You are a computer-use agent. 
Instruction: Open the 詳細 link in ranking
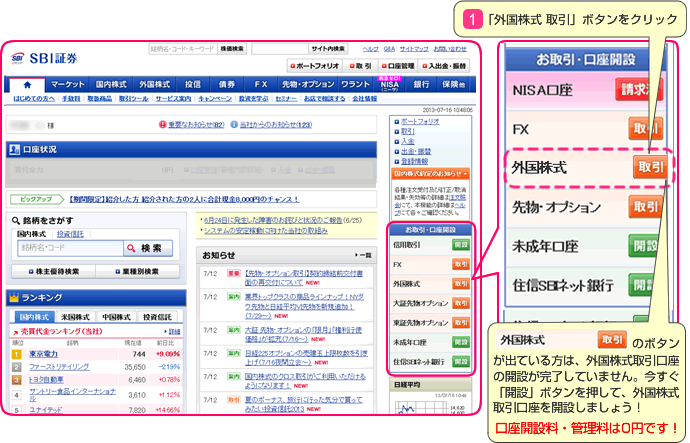(x=173, y=331)
